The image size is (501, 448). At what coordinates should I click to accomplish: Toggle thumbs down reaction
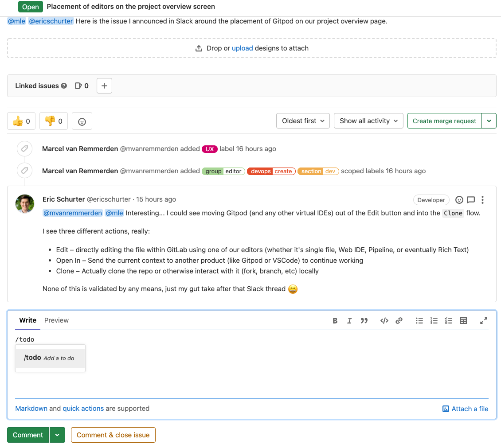click(54, 121)
